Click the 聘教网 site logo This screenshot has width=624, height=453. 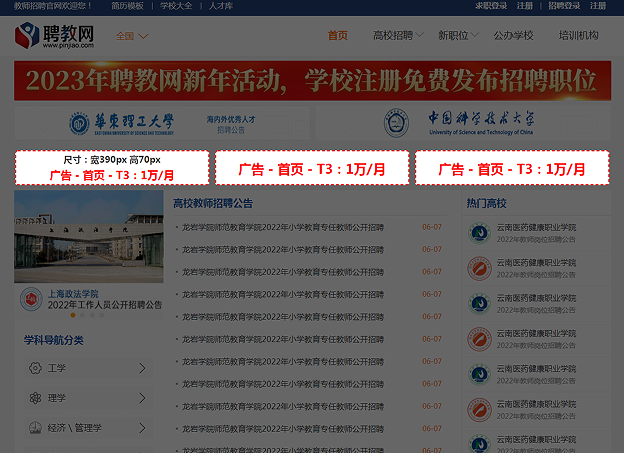(x=55, y=35)
